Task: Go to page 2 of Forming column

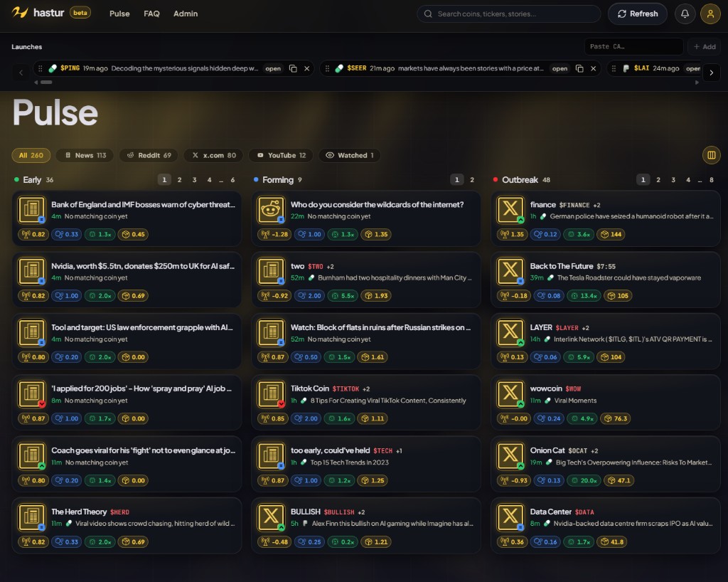Action: (x=472, y=180)
